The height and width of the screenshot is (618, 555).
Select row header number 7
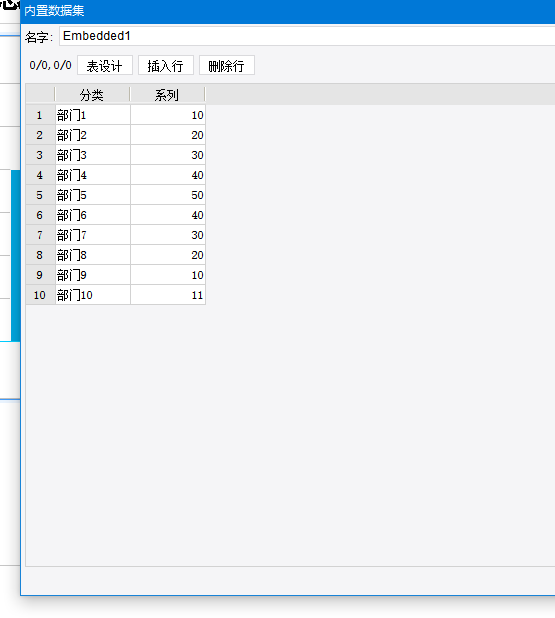pyautogui.click(x=40, y=235)
